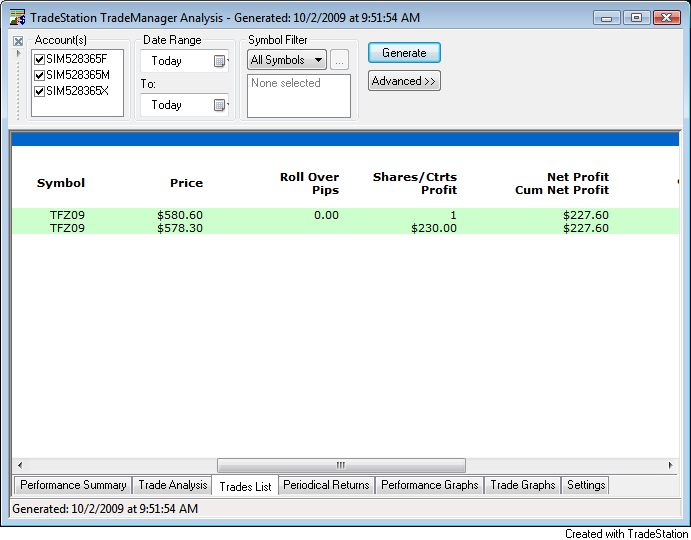Viewport: 691px width, 540px height.
Task: Click the ellipsis symbol browse button
Action: [339, 60]
